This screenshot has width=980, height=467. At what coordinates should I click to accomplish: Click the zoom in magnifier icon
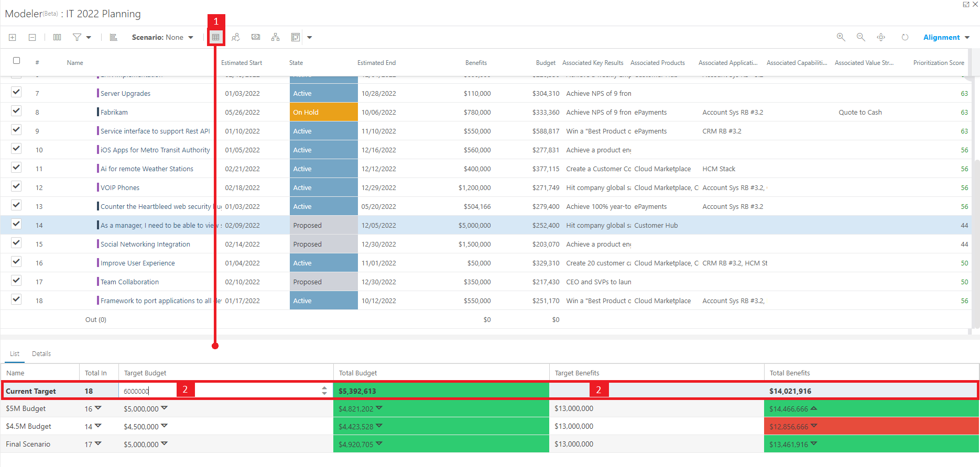tap(841, 37)
